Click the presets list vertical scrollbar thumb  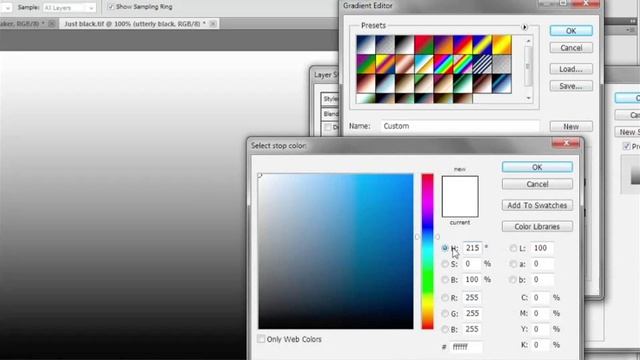(x=528, y=66)
